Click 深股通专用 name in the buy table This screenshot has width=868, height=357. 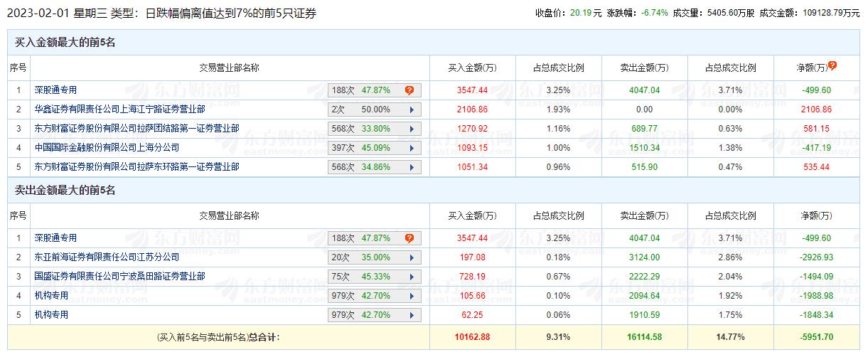(x=55, y=90)
